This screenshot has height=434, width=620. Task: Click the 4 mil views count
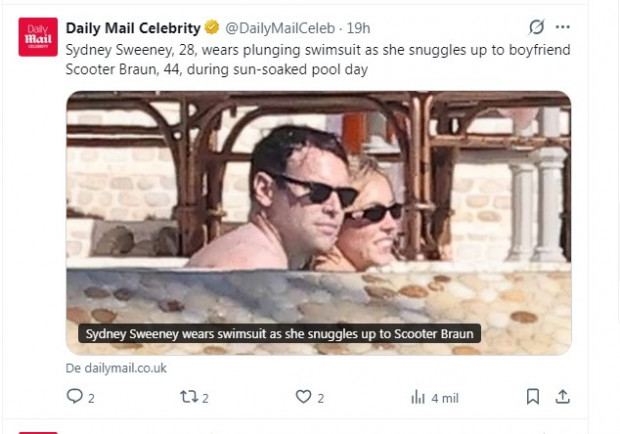445,398
